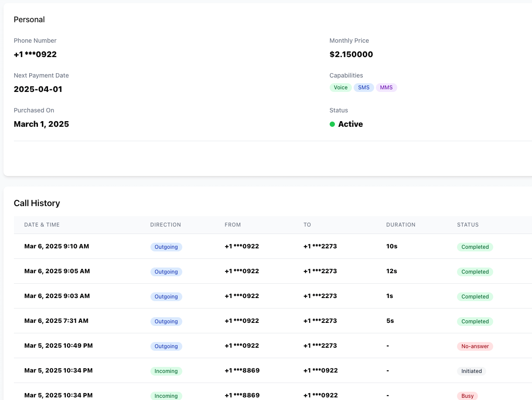Click the Monthly Price value $2.150000

click(351, 54)
